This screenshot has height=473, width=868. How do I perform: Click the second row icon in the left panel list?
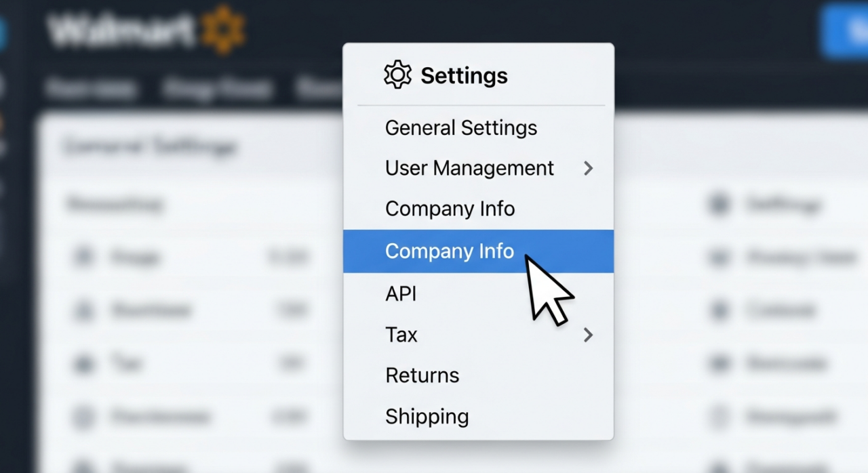click(83, 310)
